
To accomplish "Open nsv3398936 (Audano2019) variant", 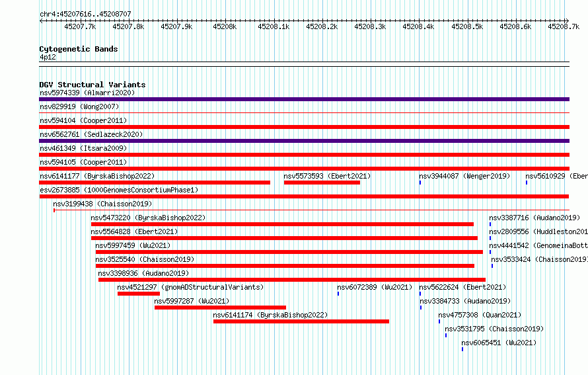I will pyautogui.click(x=143, y=273).
